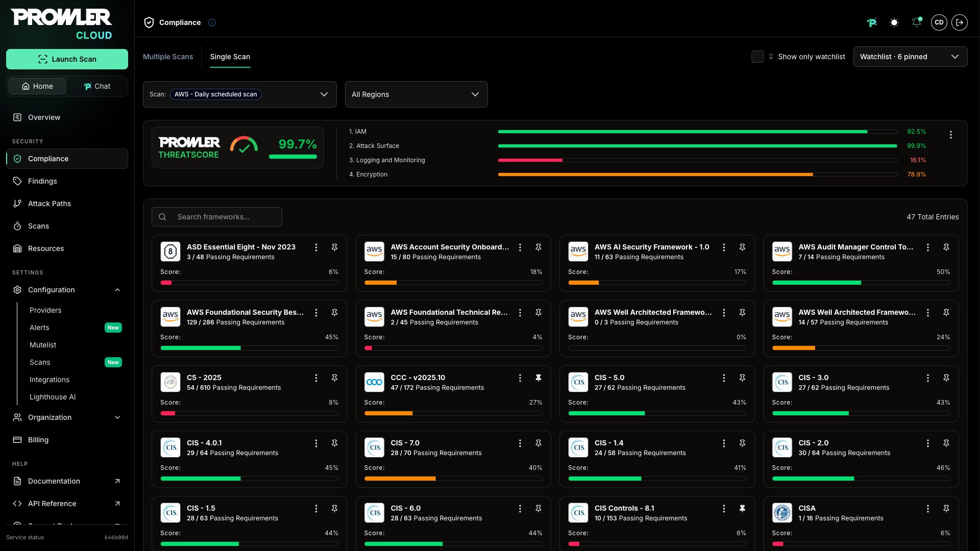Image resolution: width=980 pixels, height=551 pixels.
Task: Click the CIS - 4.0.1 framework logo
Action: coord(170,447)
